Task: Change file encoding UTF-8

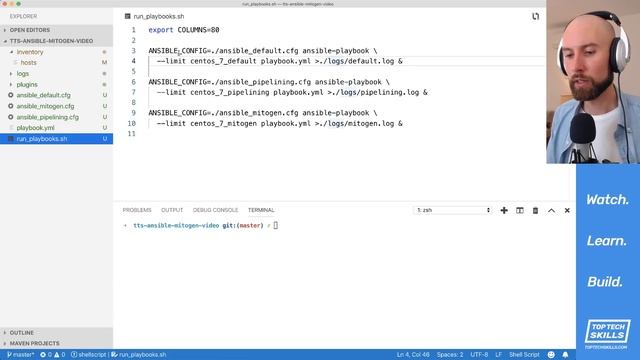Action: point(479,355)
